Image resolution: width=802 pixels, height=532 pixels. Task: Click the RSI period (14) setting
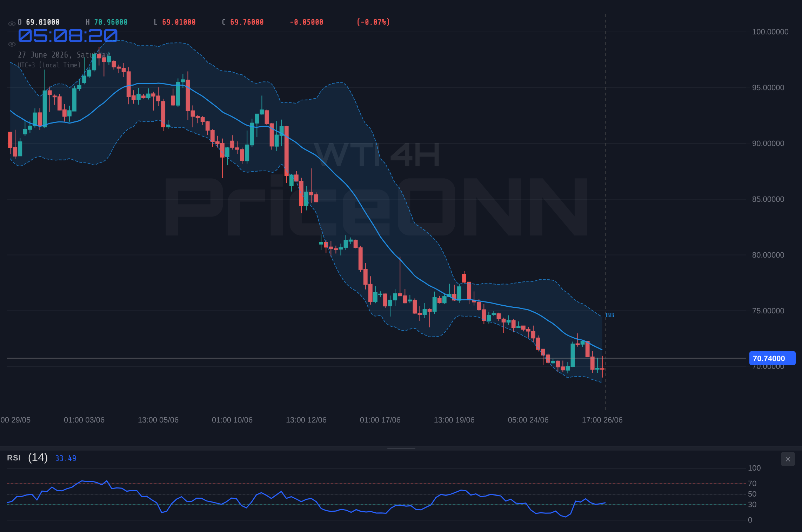(x=38, y=458)
